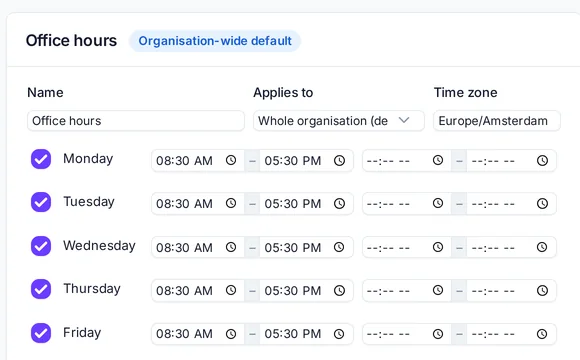Click the Office hours heading
Viewport: 580px width, 360px height.
[x=71, y=41]
